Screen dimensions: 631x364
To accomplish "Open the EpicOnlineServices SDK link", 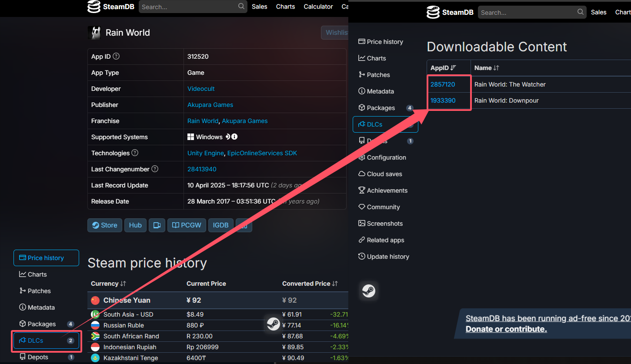I will pos(262,153).
